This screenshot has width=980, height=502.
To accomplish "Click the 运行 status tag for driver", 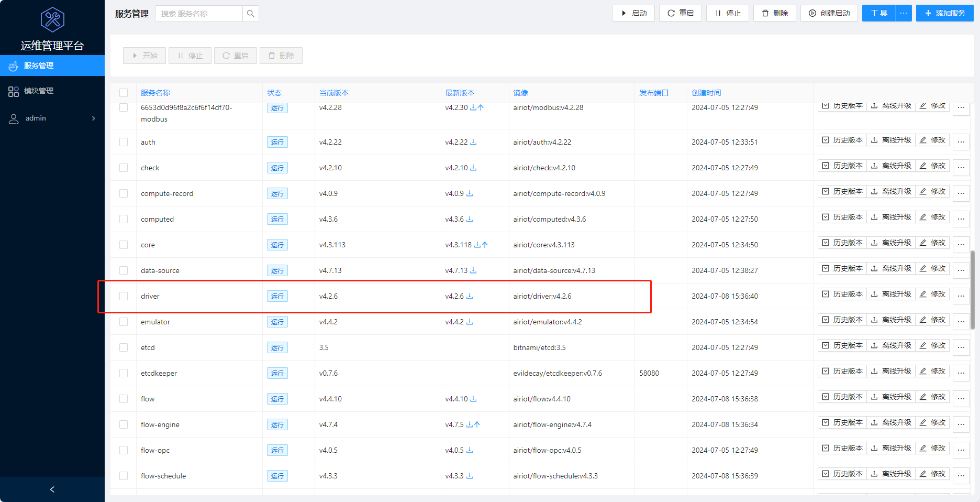I will (x=277, y=296).
